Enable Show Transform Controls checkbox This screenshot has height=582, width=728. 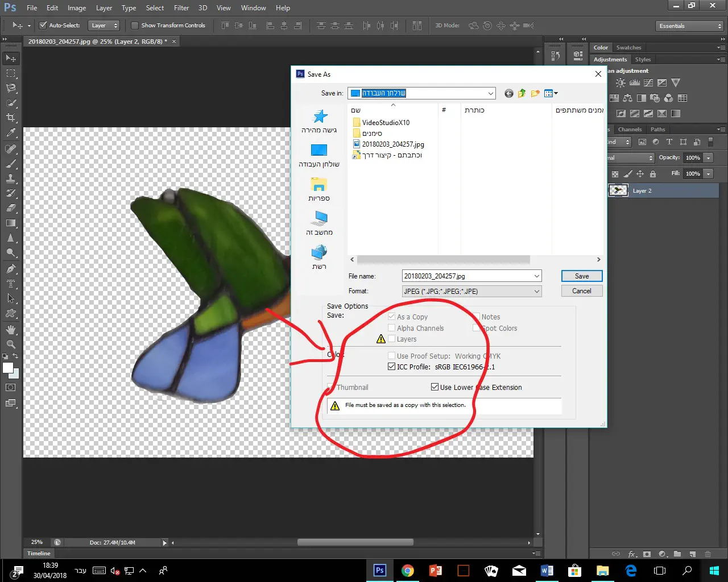click(135, 26)
